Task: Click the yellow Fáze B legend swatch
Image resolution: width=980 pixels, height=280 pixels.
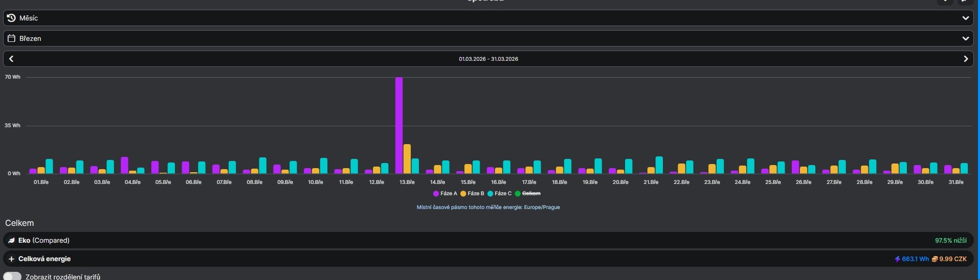Action: 463,194
